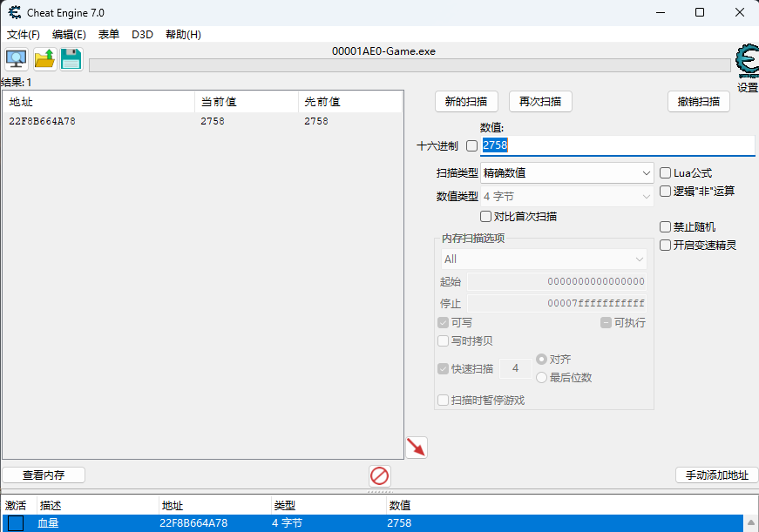Select result address 22F8B664A78 in scan list
Image resolution: width=759 pixels, height=532 pixels.
(x=42, y=121)
